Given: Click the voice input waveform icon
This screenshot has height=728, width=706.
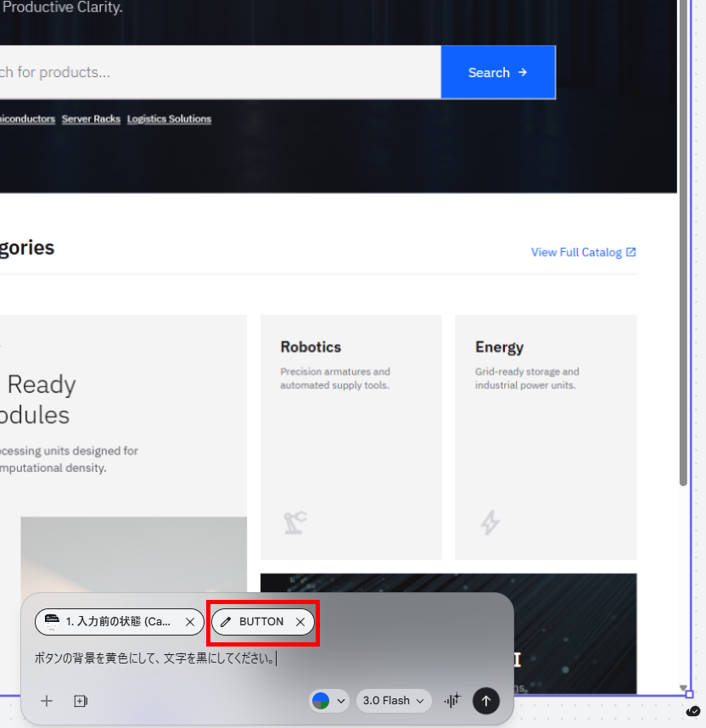Looking at the screenshot, I should click(452, 700).
